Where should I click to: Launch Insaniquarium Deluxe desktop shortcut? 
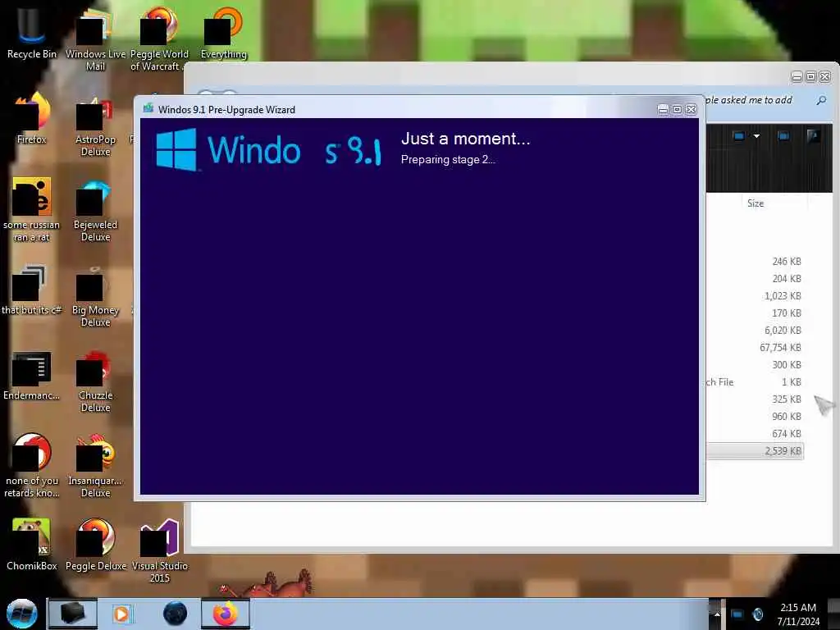(x=95, y=465)
